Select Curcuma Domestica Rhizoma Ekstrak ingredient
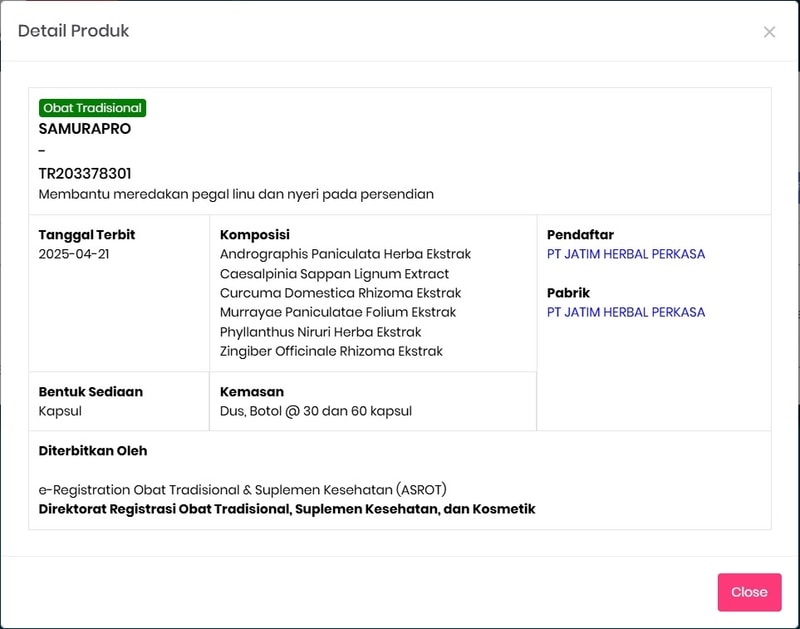Viewport: 800px width, 629px height. pyautogui.click(x=340, y=293)
